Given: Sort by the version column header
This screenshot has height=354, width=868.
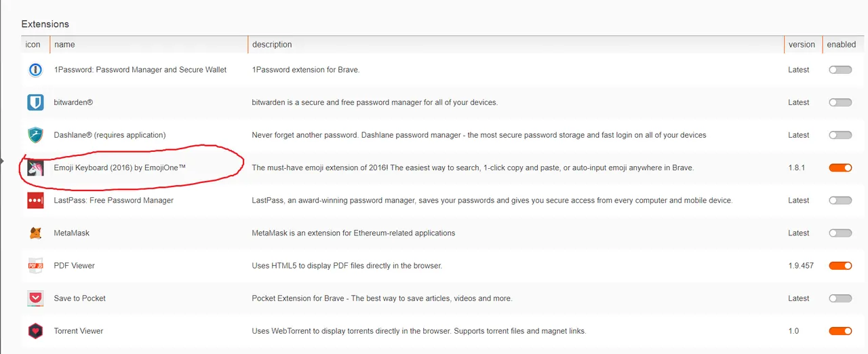Looking at the screenshot, I should coord(802,45).
